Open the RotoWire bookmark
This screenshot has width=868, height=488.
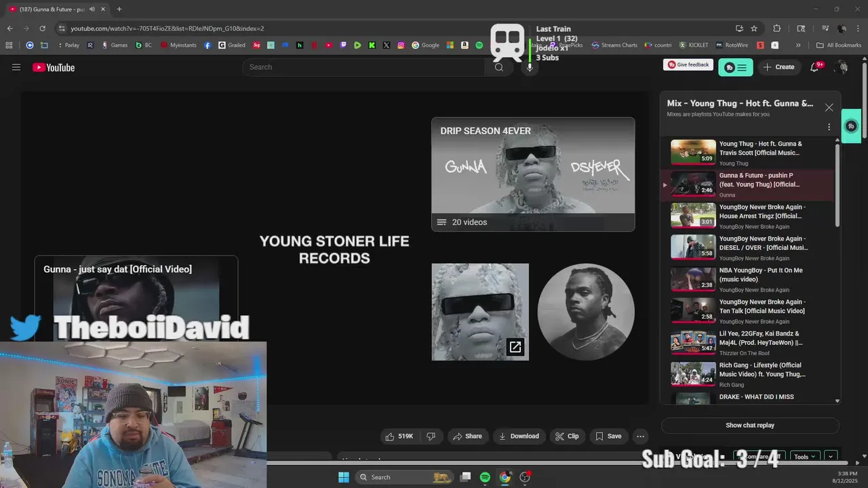[x=731, y=45]
